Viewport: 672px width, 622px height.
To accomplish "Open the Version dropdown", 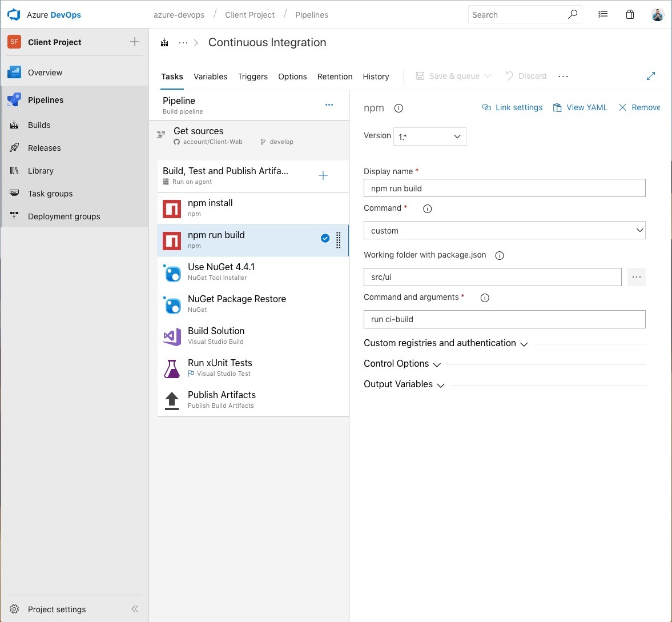I will (x=430, y=137).
